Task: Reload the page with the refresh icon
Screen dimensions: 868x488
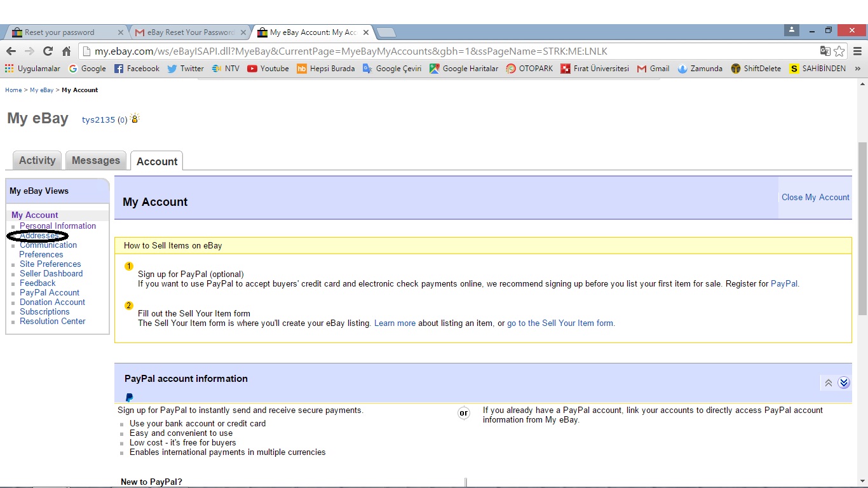Action: (x=48, y=51)
